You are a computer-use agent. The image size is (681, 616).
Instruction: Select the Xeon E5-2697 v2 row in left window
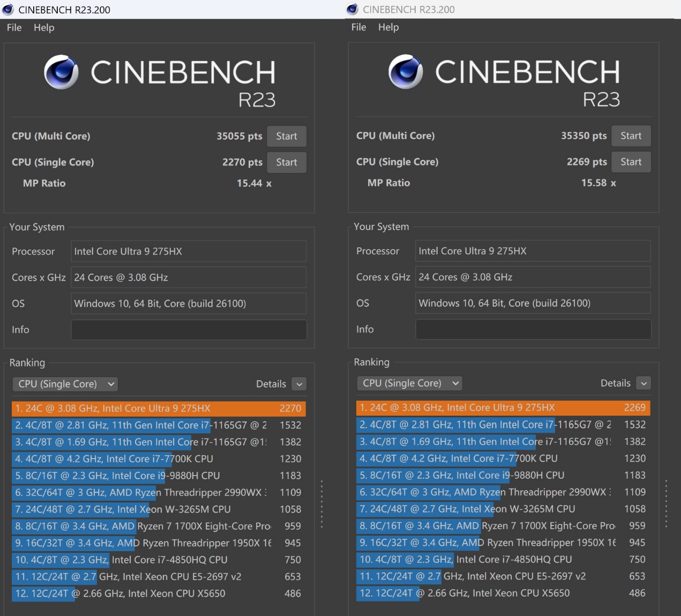(x=159, y=577)
